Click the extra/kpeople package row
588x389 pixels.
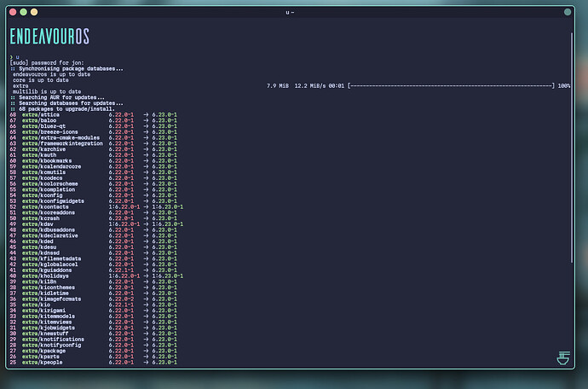[x=94, y=363]
